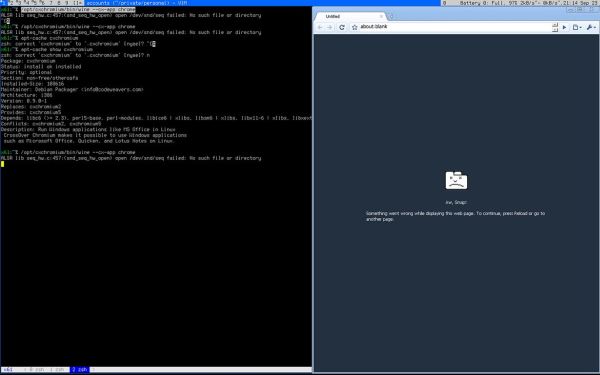
Task: Click the 'CrossOver Chromium makes it possible' line
Action: coord(95,135)
